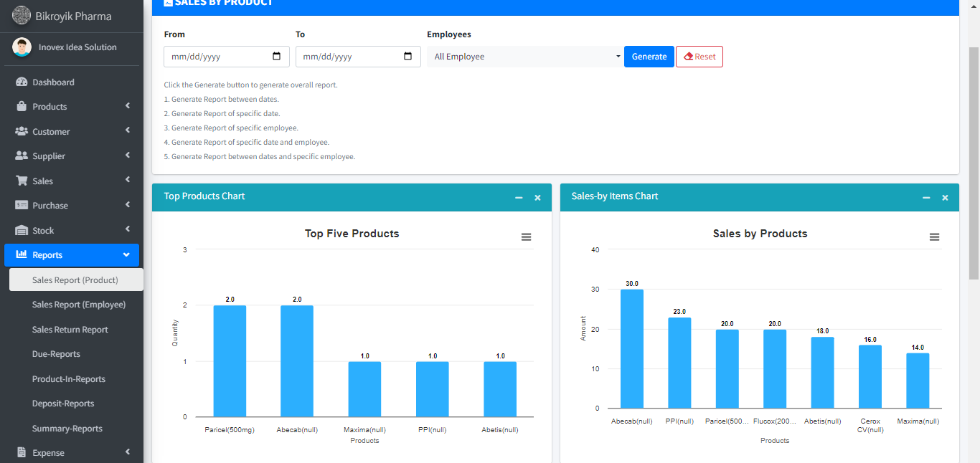
Task: Open the All Employee dropdown
Action: [524, 57]
